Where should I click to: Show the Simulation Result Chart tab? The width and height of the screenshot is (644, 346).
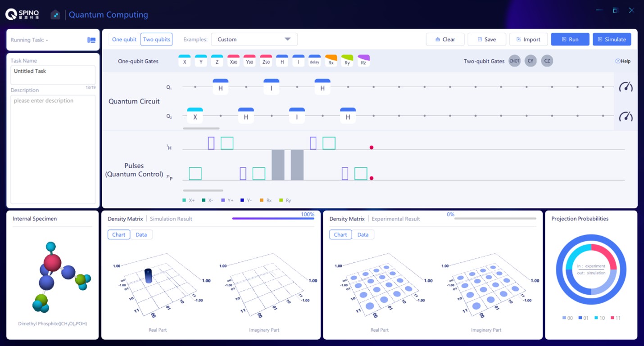(119, 234)
